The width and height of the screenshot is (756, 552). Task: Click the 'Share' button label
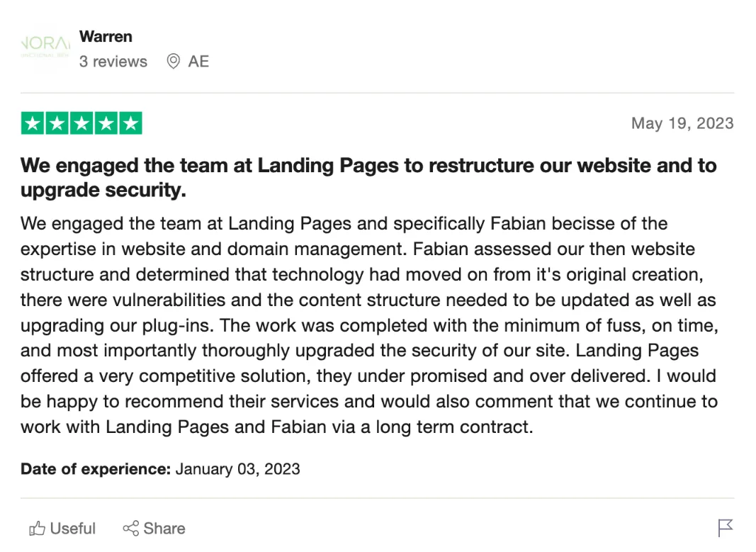coord(164,529)
